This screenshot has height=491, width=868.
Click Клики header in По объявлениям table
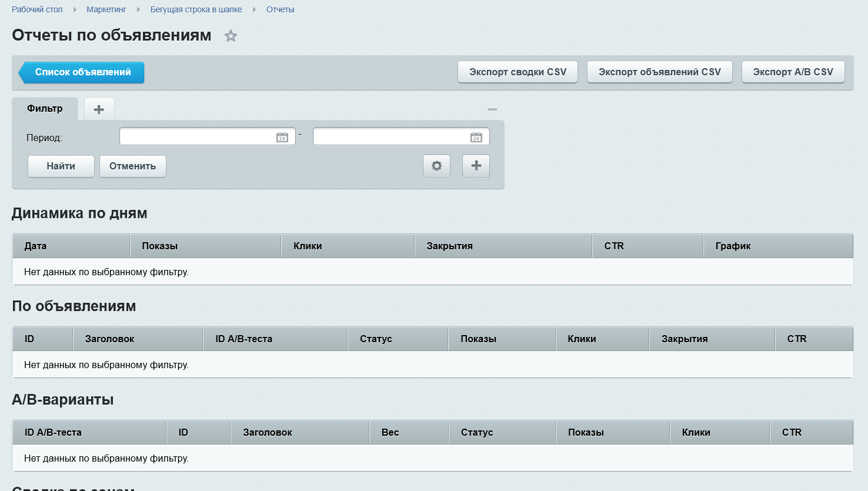point(603,339)
